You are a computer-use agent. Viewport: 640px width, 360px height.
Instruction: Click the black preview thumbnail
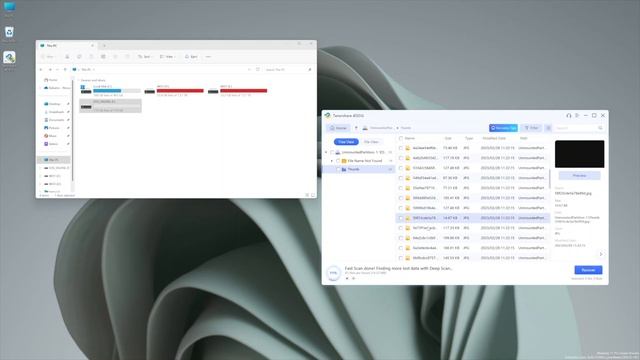point(579,154)
